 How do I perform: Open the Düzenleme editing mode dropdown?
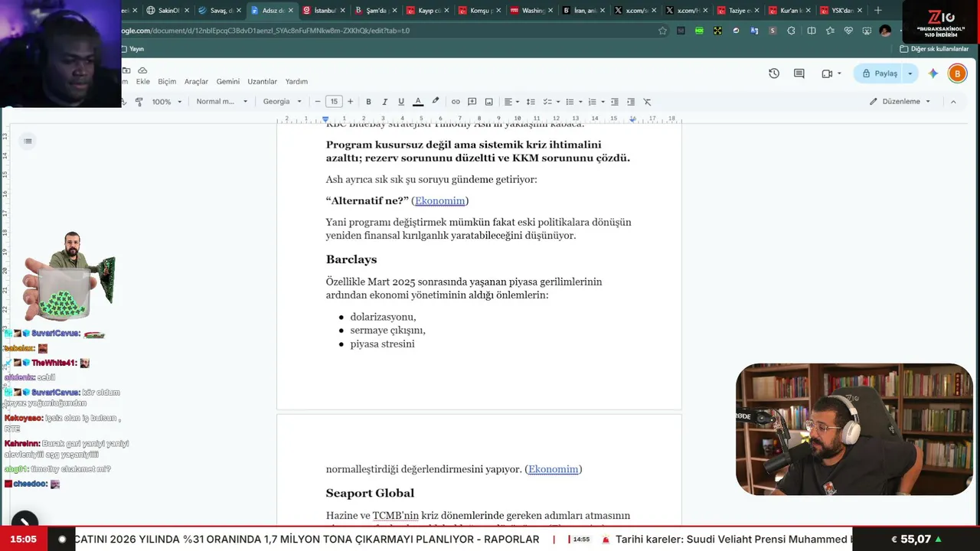(x=900, y=102)
